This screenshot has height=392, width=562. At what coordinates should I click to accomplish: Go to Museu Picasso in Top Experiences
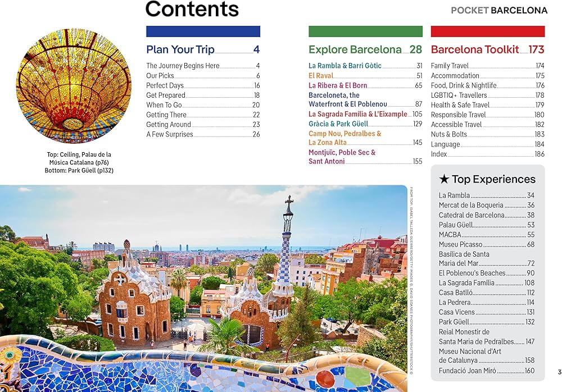[x=461, y=245]
